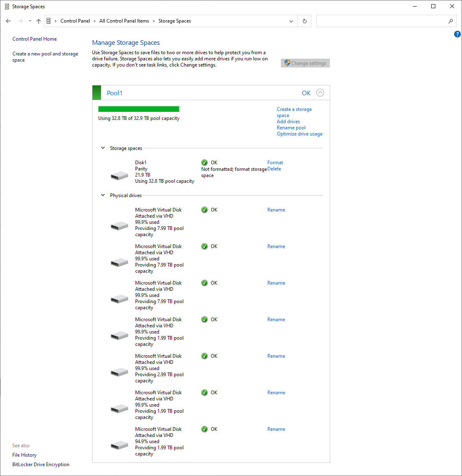This screenshot has width=462, height=476.
Task: Rename the 2.99 TB Microsoft Virtual Disk
Action: coord(276,356)
